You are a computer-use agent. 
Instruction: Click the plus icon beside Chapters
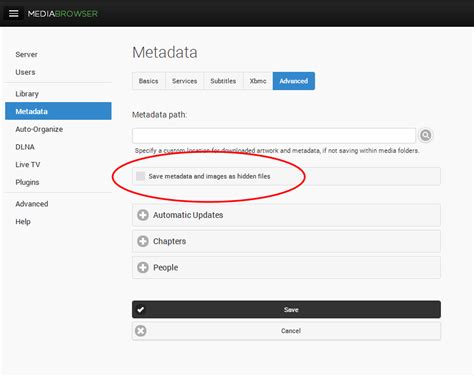[x=143, y=241]
